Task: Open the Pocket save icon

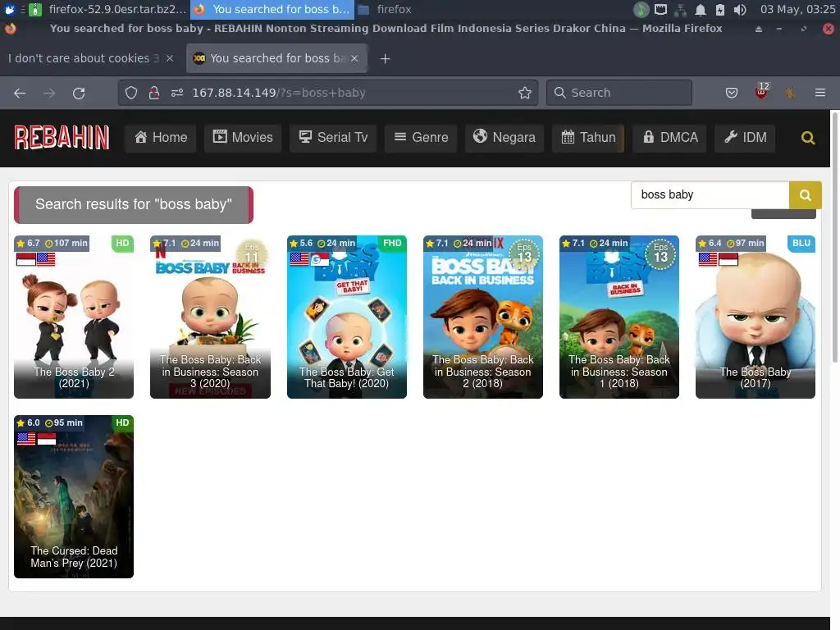Action: pyautogui.click(x=731, y=94)
